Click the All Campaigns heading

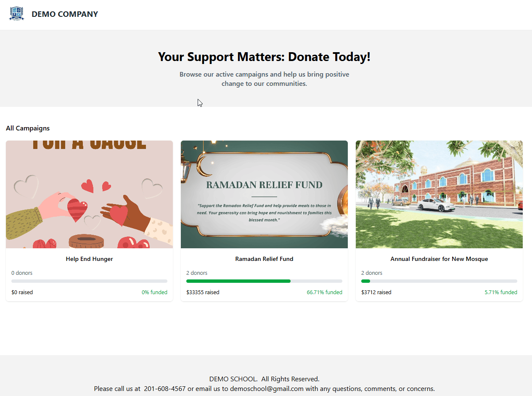(28, 128)
